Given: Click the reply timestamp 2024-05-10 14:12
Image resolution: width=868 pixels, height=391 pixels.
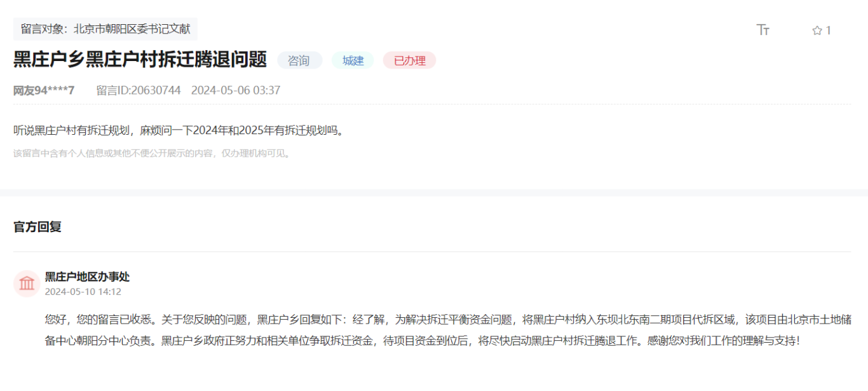Looking at the screenshot, I should [83, 292].
